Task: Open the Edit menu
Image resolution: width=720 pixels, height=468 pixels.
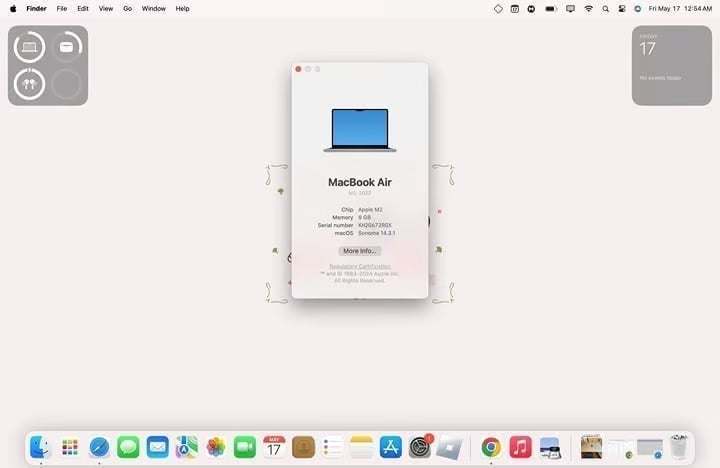Action: 83,9
